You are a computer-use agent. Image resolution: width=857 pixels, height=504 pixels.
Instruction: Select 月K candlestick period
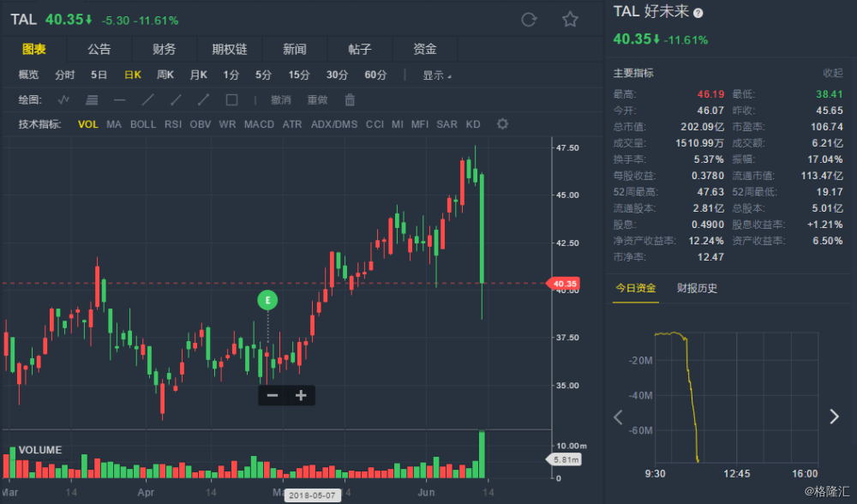click(x=199, y=75)
